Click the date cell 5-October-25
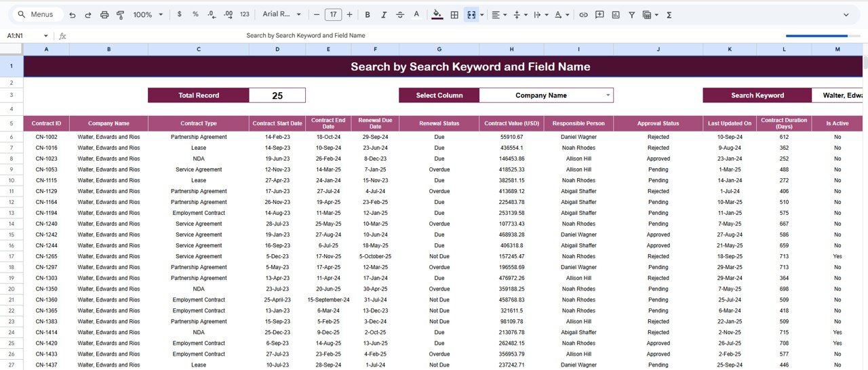This screenshot has width=868, height=370. tap(375, 256)
